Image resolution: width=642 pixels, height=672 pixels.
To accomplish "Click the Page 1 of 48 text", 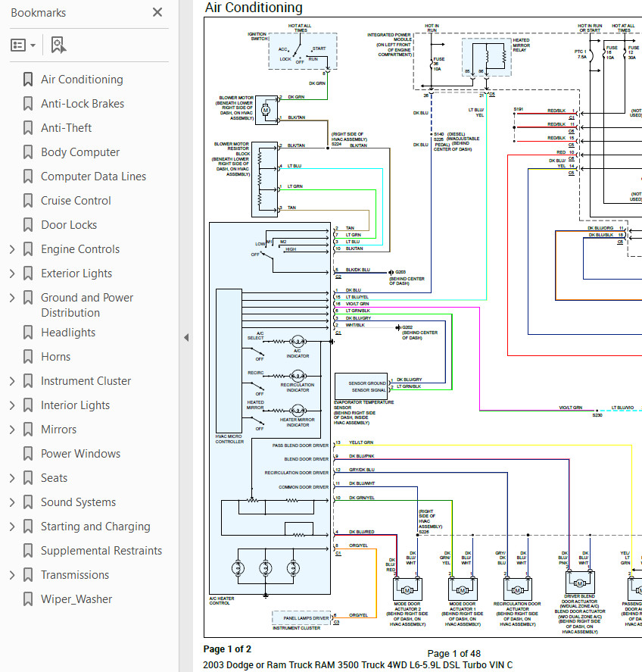I will click(454, 654).
